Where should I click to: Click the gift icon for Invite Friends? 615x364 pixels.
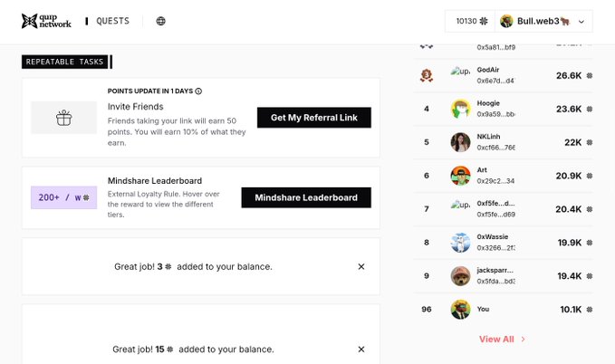[x=64, y=118]
